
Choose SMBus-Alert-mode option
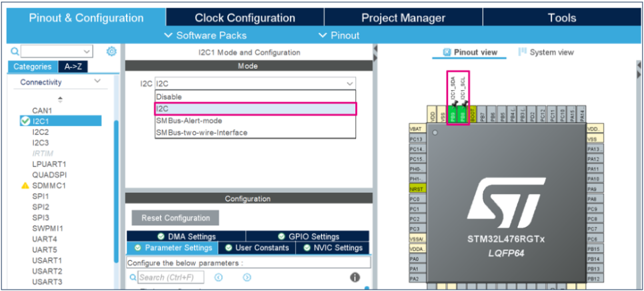255,121
